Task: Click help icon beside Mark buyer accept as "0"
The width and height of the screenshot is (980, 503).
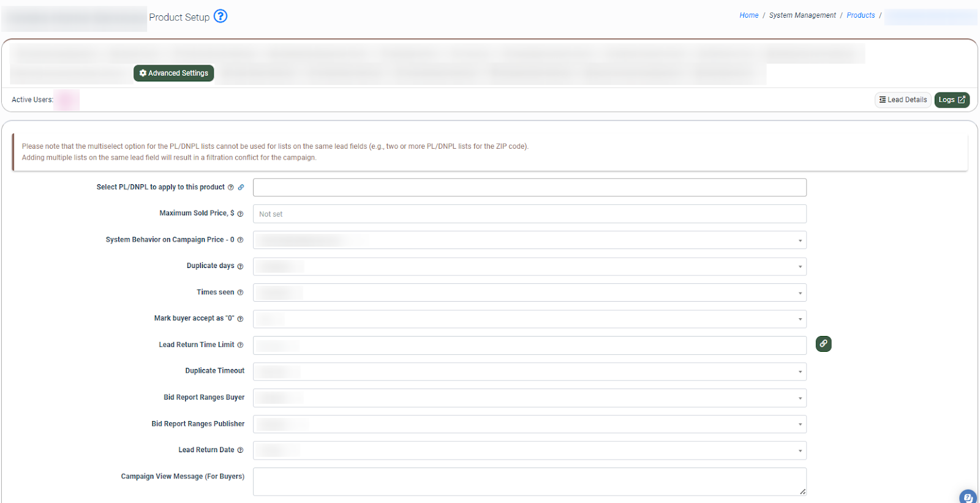Action: (240, 319)
